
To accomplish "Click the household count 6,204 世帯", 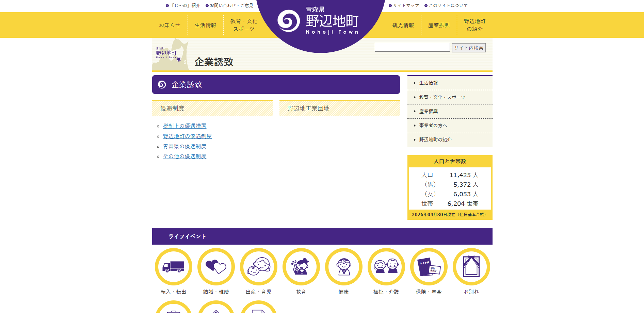I will coord(463,204).
